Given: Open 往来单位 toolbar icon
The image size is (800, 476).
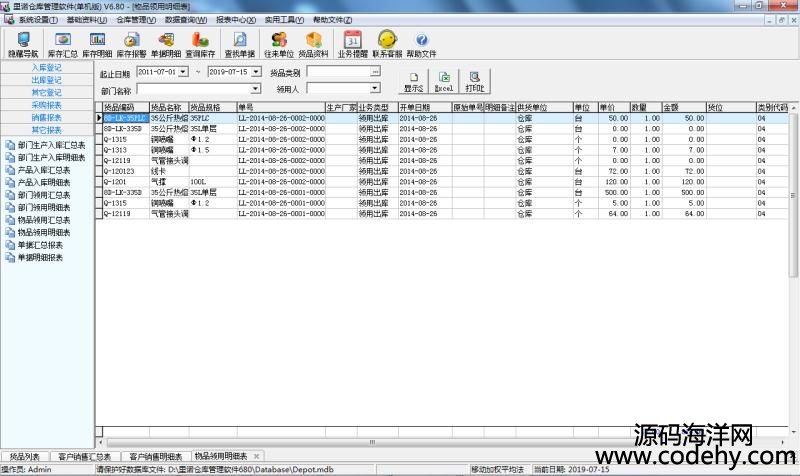Looking at the screenshot, I should coord(279,44).
